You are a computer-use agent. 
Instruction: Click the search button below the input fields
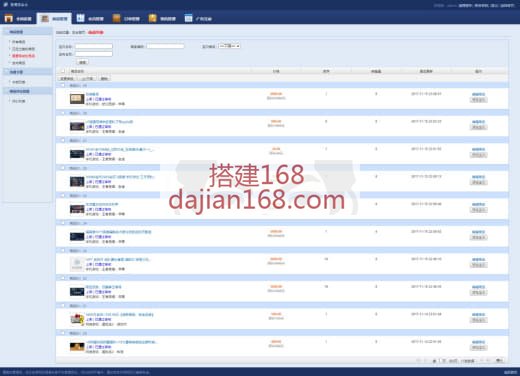coord(82,62)
